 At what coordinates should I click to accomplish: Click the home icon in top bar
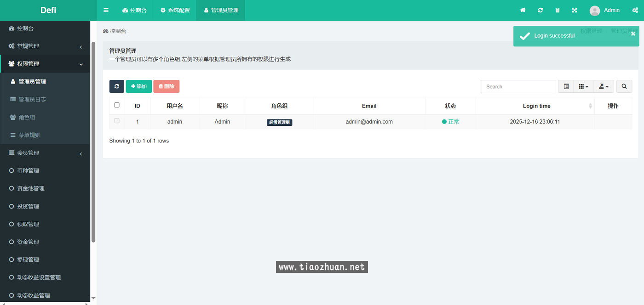(523, 10)
